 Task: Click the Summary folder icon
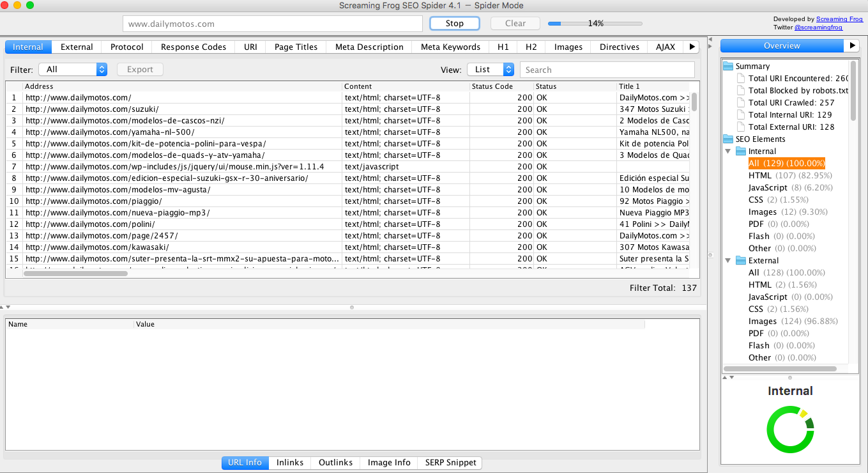tap(728, 66)
